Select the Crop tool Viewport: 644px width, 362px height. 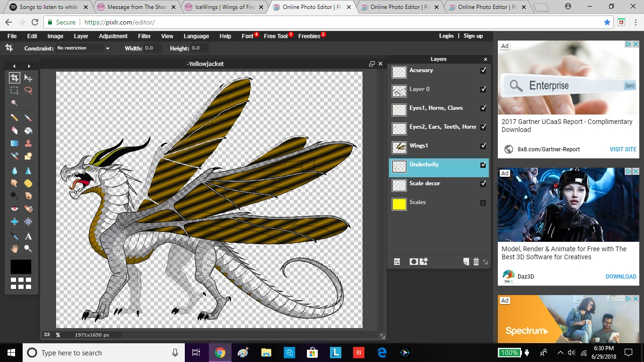point(15,78)
